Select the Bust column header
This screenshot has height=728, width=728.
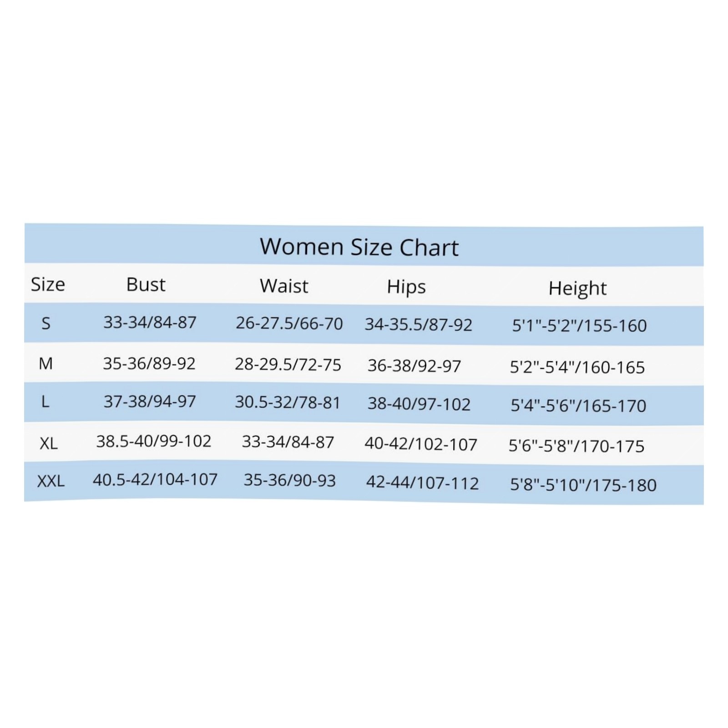(x=146, y=285)
